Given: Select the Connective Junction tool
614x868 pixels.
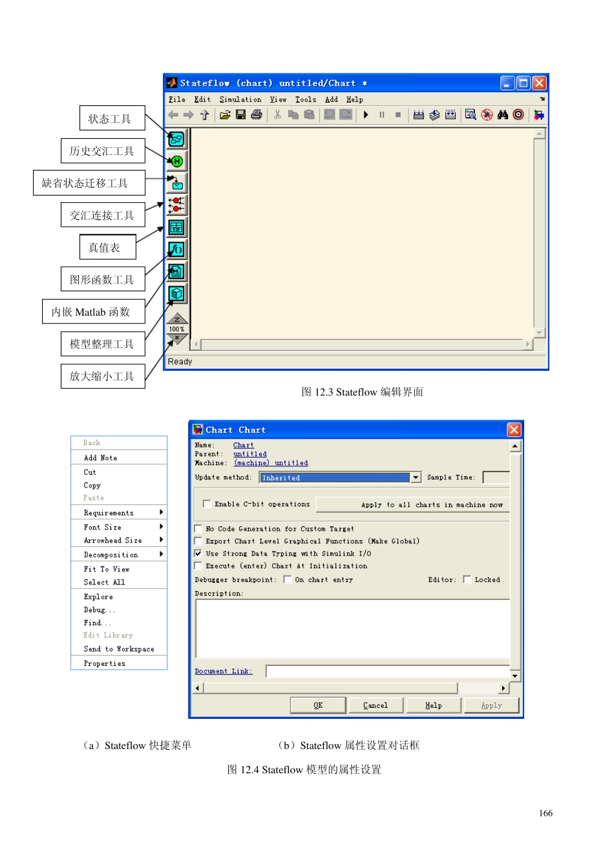Looking at the screenshot, I should tap(176, 205).
